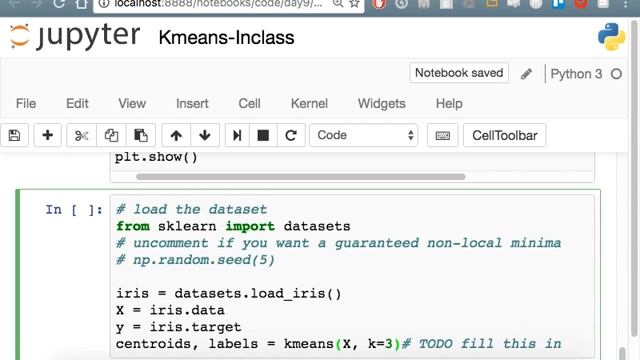Open the Edit menu
The height and width of the screenshot is (360, 640).
point(77,104)
